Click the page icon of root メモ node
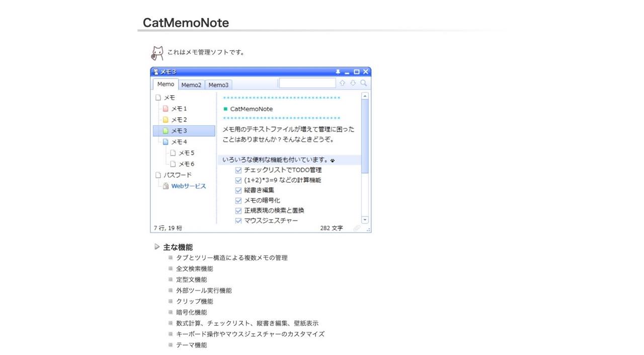The width and height of the screenshot is (644, 355). tap(158, 98)
